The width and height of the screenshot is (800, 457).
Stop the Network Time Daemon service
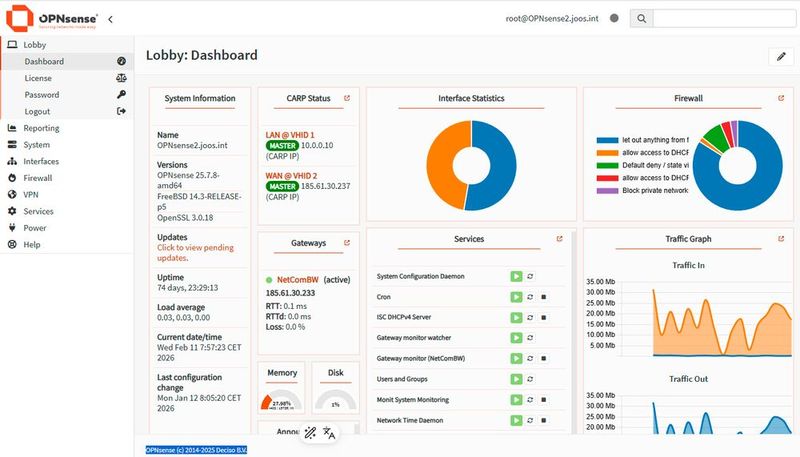[544, 420]
